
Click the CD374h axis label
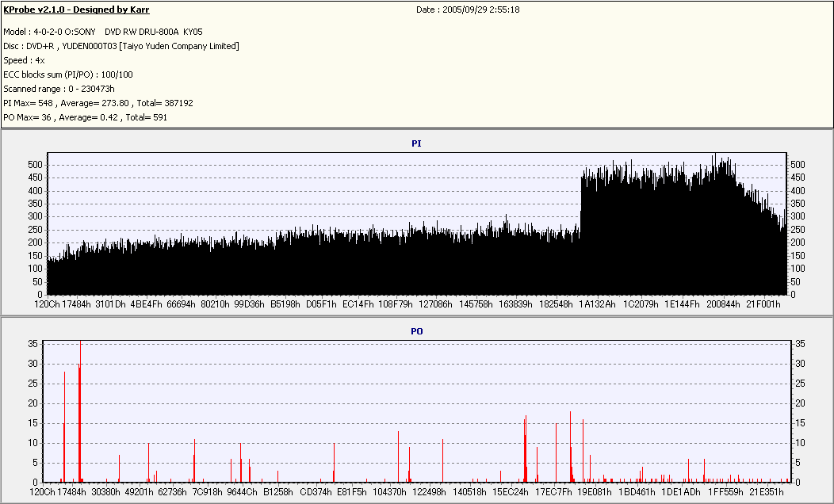point(316,492)
